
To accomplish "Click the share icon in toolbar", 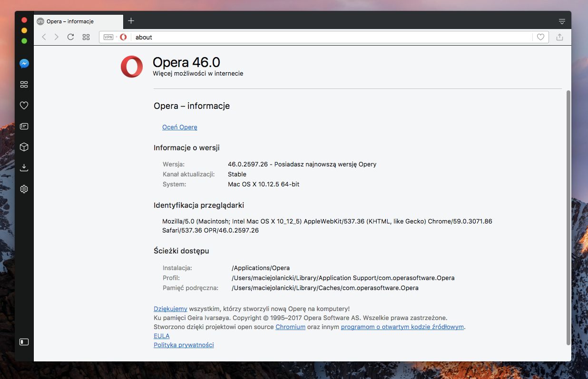I will pos(560,37).
